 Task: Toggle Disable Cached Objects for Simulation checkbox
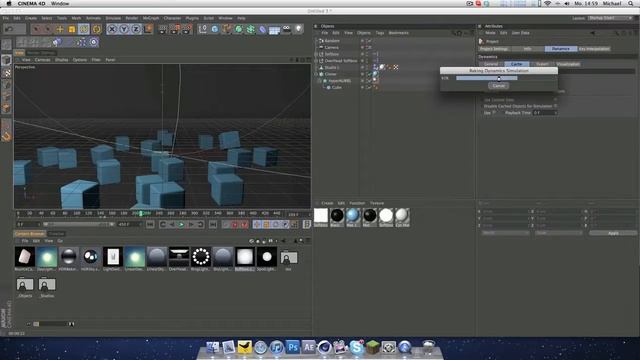click(x=556, y=106)
